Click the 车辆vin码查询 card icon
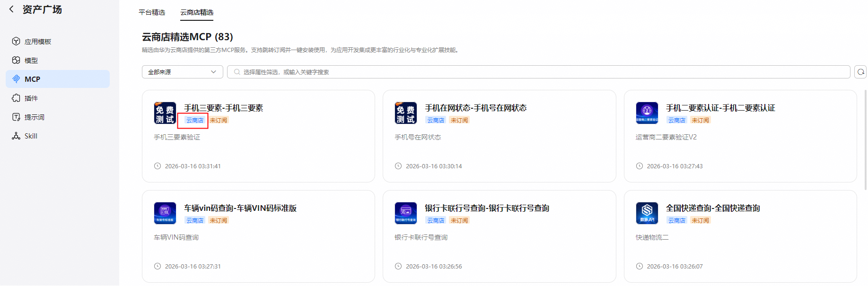868x286 pixels. 165,213
